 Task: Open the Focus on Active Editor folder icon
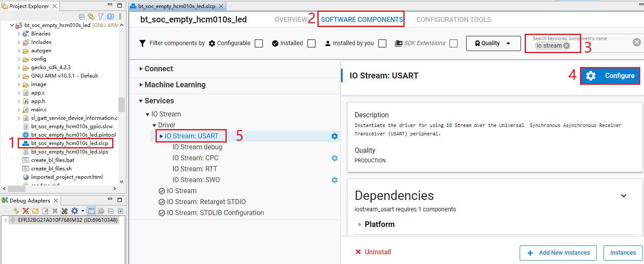110,16
